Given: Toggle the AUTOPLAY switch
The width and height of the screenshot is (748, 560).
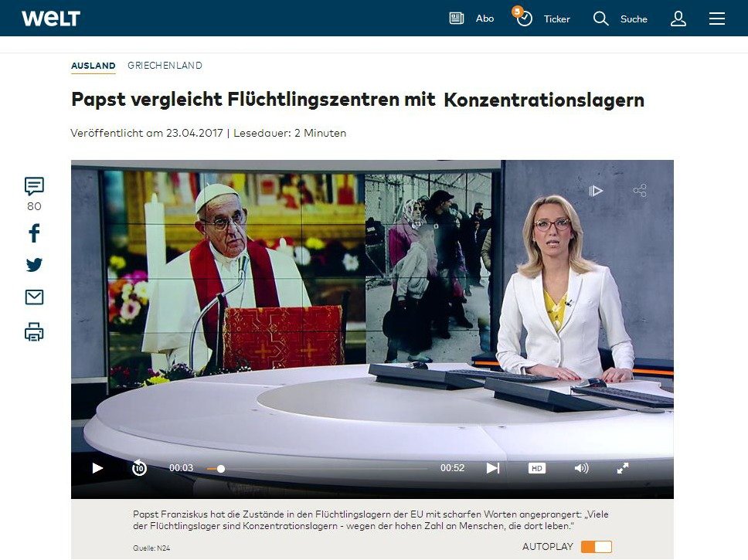Looking at the screenshot, I should click(597, 547).
